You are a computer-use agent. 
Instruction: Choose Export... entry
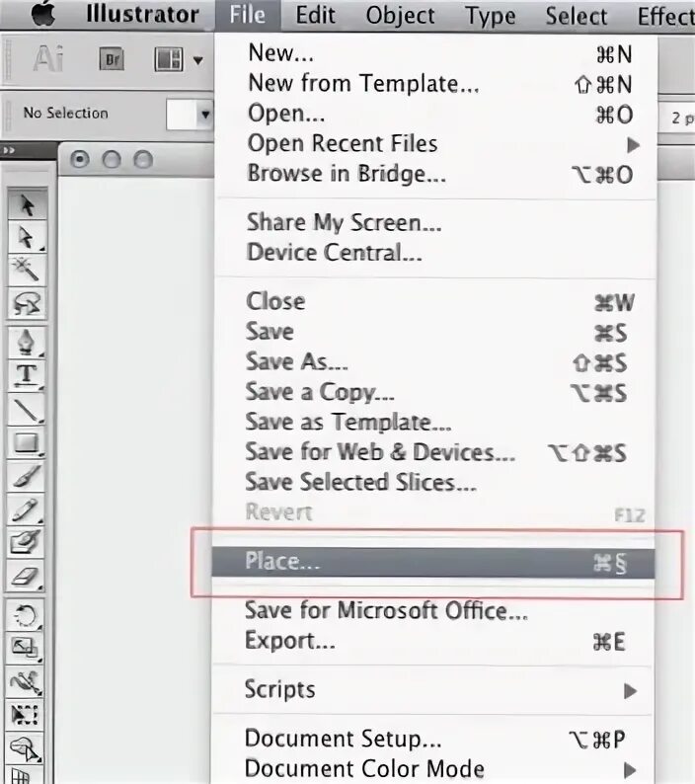click(433, 642)
